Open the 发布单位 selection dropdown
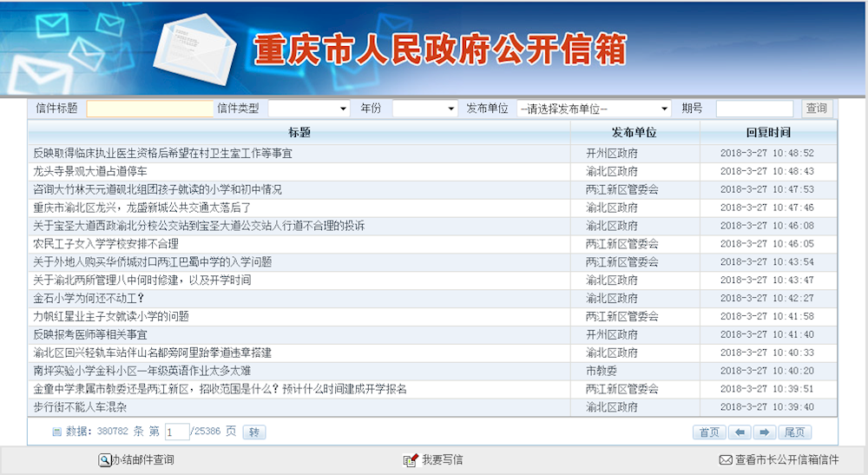The height and width of the screenshot is (475, 868). pyautogui.click(x=594, y=109)
